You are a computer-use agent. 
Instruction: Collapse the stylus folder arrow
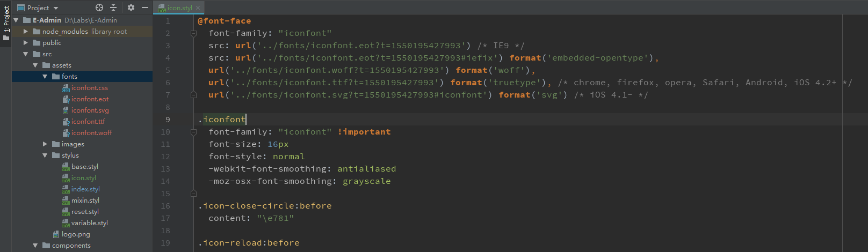[45, 155]
